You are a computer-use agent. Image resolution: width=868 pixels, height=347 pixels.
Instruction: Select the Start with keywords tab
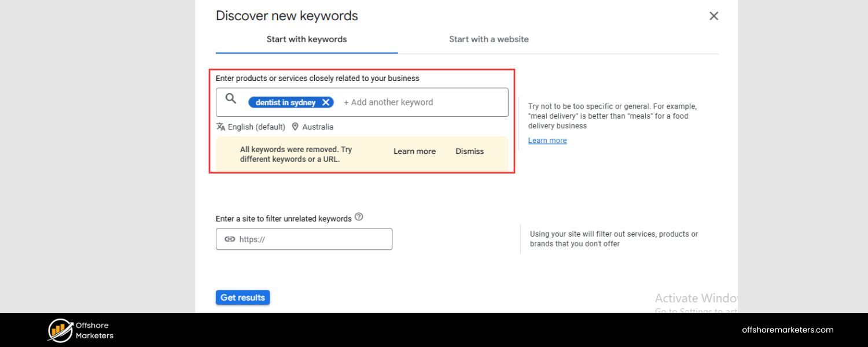307,39
